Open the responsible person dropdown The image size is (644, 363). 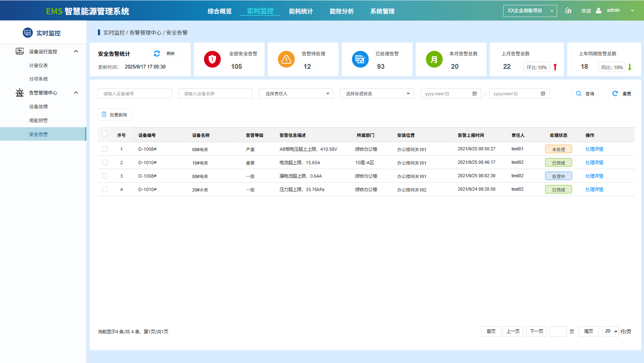click(x=296, y=94)
